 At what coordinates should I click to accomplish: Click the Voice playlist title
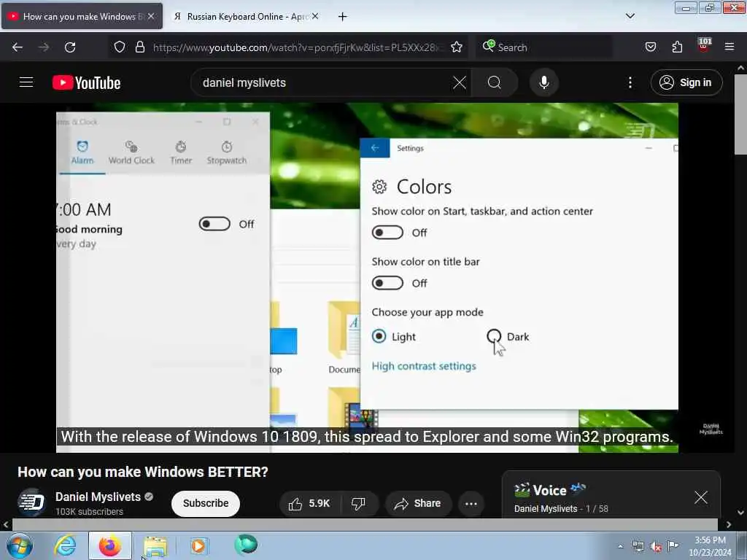coord(549,490)
